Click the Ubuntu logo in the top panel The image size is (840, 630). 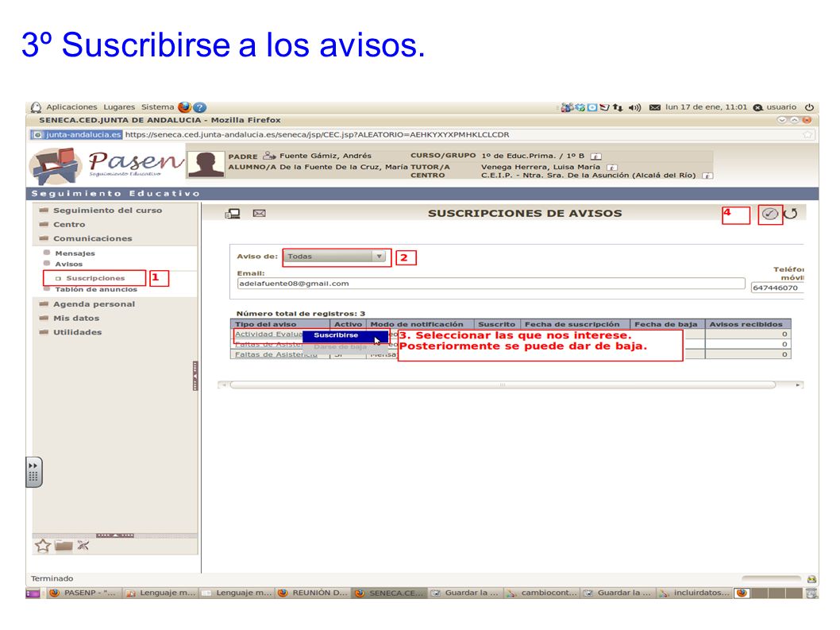[x=36, y=107]
